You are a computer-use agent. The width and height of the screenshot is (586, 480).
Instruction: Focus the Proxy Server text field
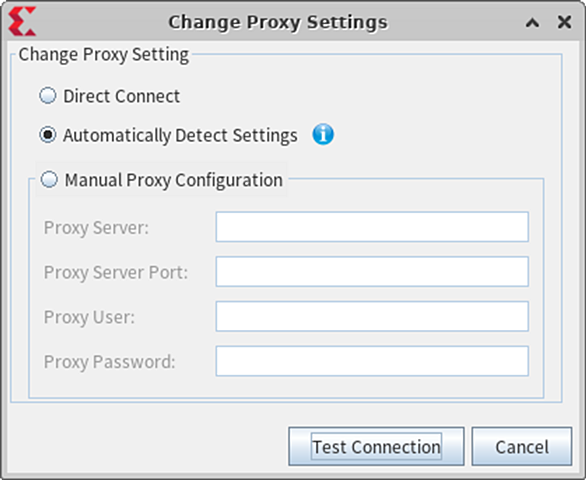[372, 227]
